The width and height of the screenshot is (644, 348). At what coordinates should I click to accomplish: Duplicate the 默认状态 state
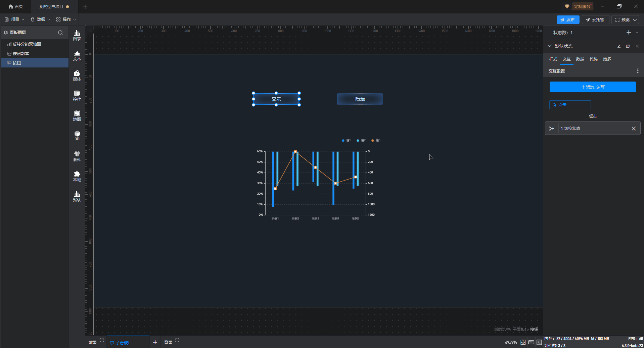(x=628, y=46)
